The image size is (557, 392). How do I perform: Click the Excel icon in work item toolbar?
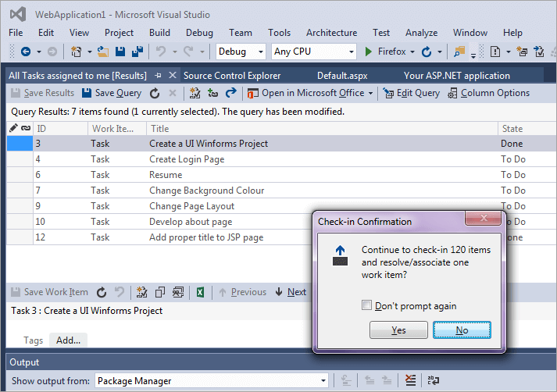pyautogui.click(x=200, y=292)
